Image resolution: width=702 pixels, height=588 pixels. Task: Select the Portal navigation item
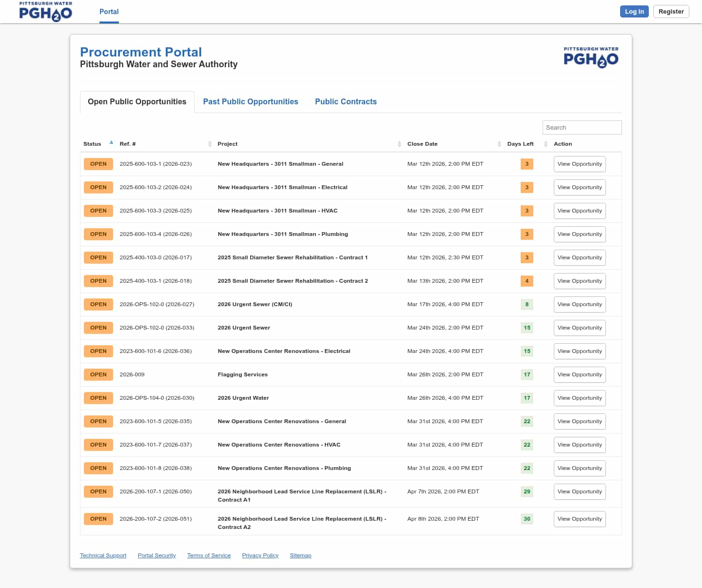pos(109,12)
